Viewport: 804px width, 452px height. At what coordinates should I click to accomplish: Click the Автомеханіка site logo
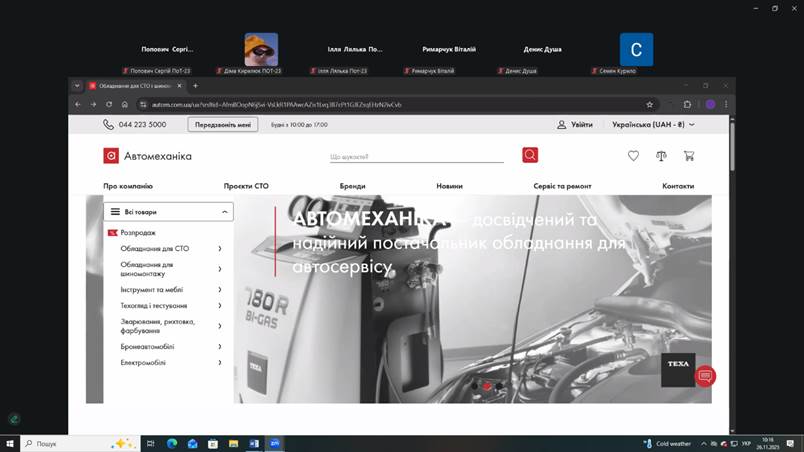148,156
